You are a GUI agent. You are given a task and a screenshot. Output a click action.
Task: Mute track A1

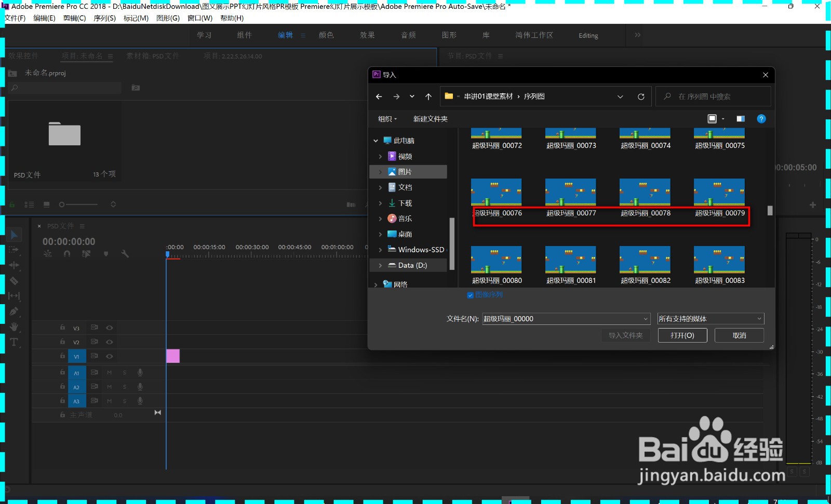click(x=110, y=373)
